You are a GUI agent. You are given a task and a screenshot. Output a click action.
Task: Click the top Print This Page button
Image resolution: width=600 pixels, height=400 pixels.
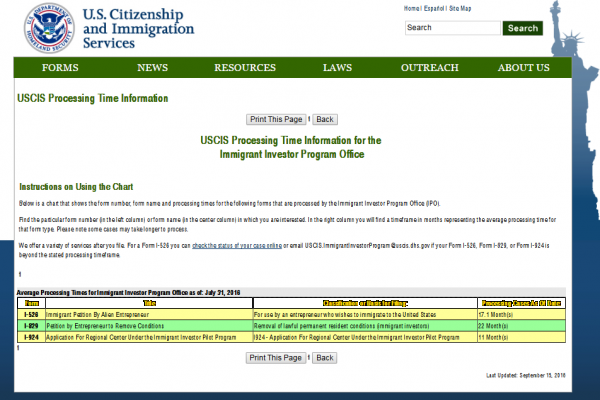pyautogui.click(x=276, y=118)
